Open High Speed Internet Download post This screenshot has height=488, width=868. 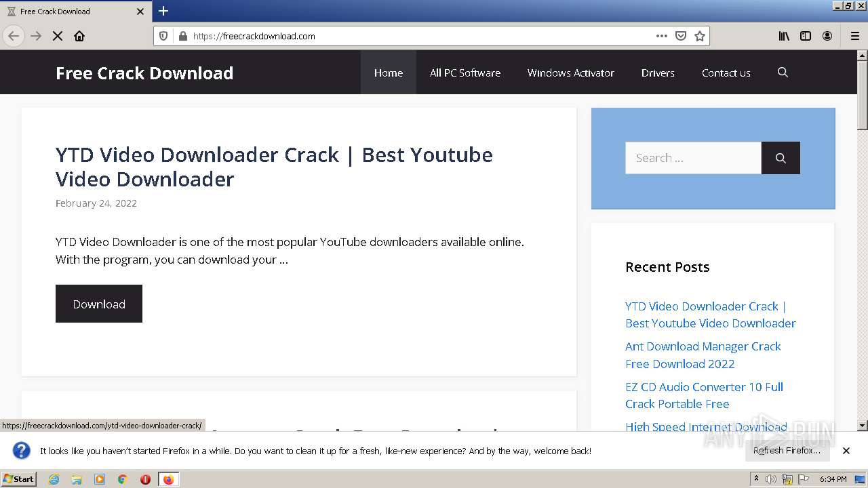coord(706,426)
